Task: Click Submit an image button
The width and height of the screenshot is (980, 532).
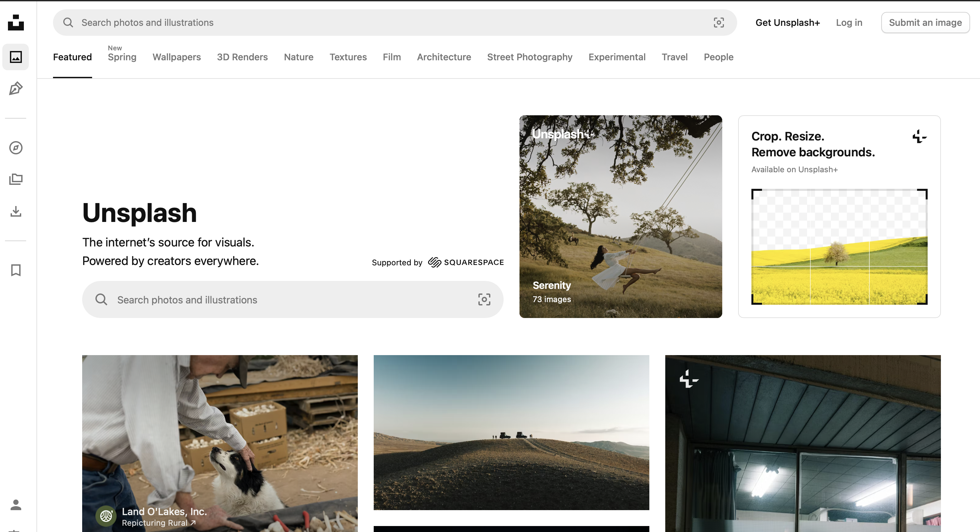Action: point(925,23)
